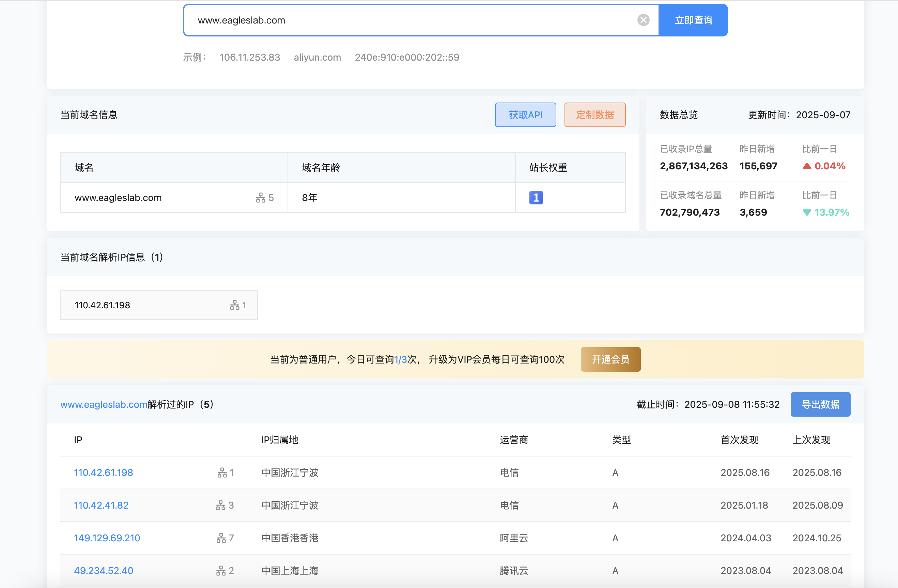Click the aliyun.com example link

(317, 57)
